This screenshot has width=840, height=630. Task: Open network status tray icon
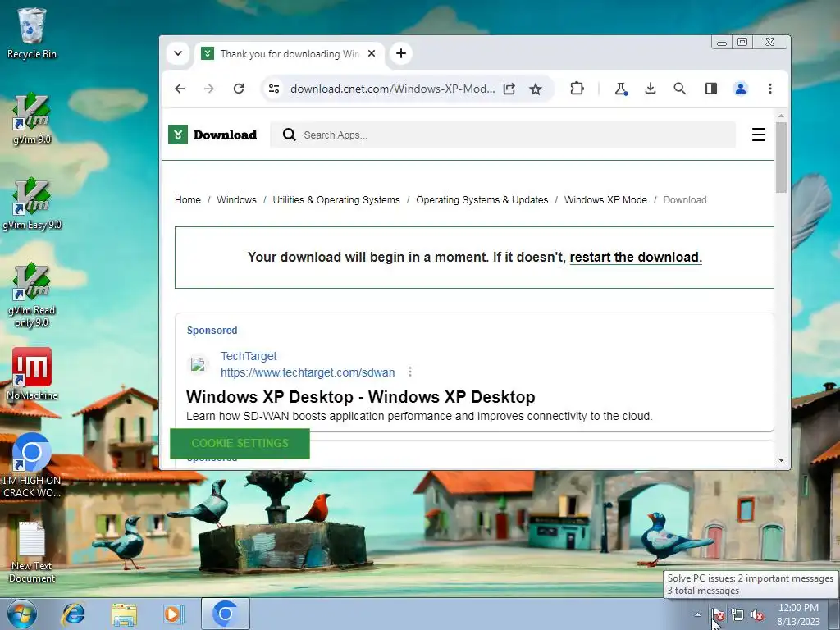click(x=737, y=614)
